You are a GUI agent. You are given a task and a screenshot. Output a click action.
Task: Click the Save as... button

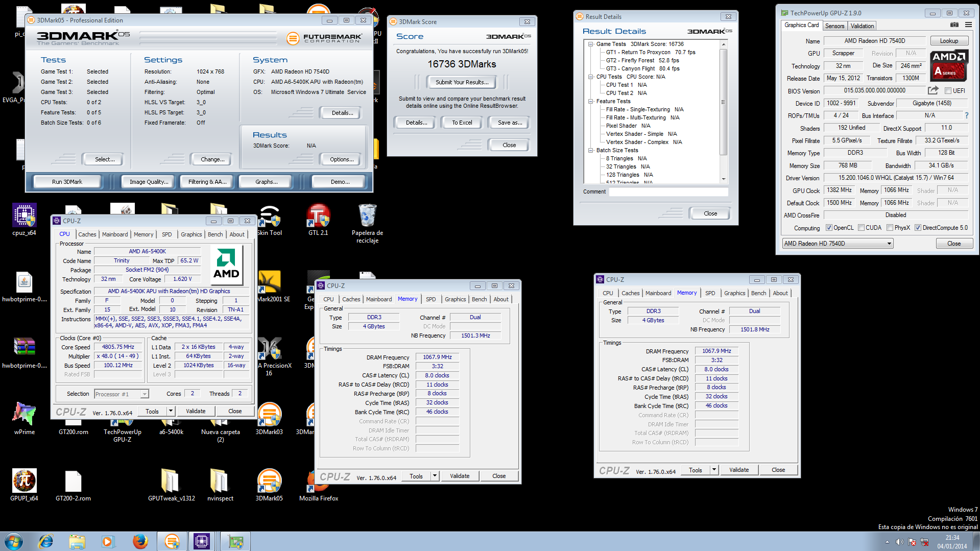pyautogui.click(x=509, y=123)
